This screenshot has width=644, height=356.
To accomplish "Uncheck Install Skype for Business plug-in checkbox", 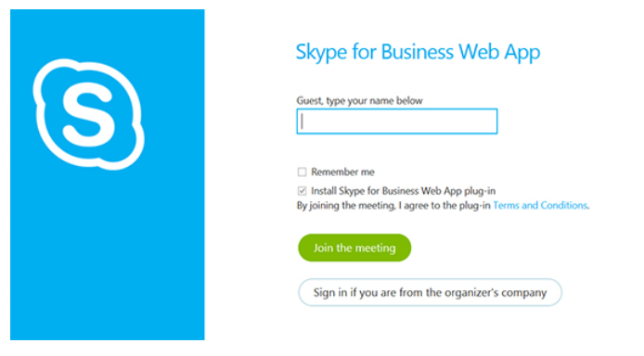I will click(302, 191).
